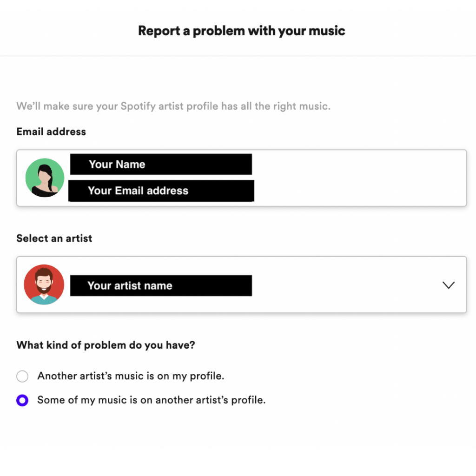Click the word 'Spotify' in the description

(138, 106)
